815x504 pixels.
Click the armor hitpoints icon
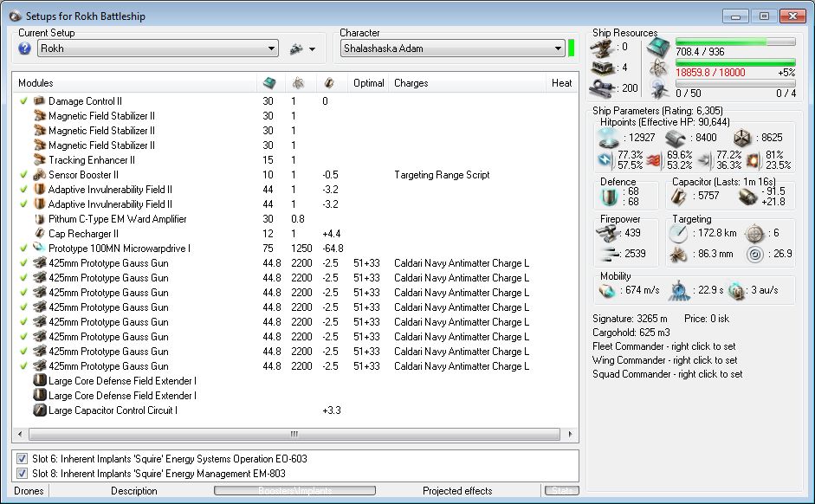676,137
